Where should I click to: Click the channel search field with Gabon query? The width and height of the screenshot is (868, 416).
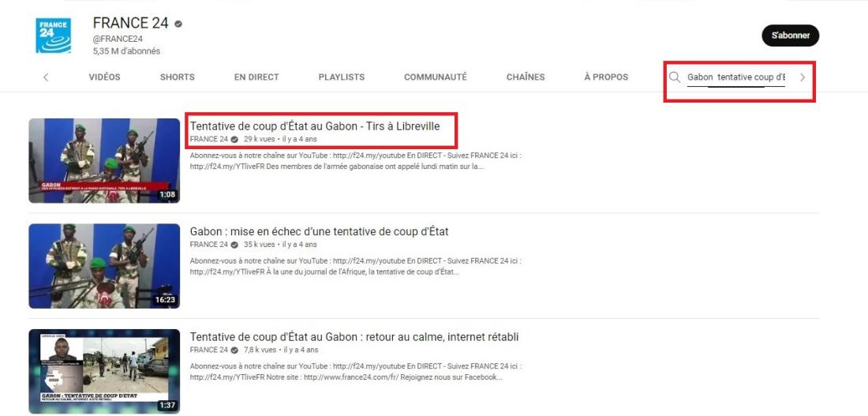(x=735, y=77)
